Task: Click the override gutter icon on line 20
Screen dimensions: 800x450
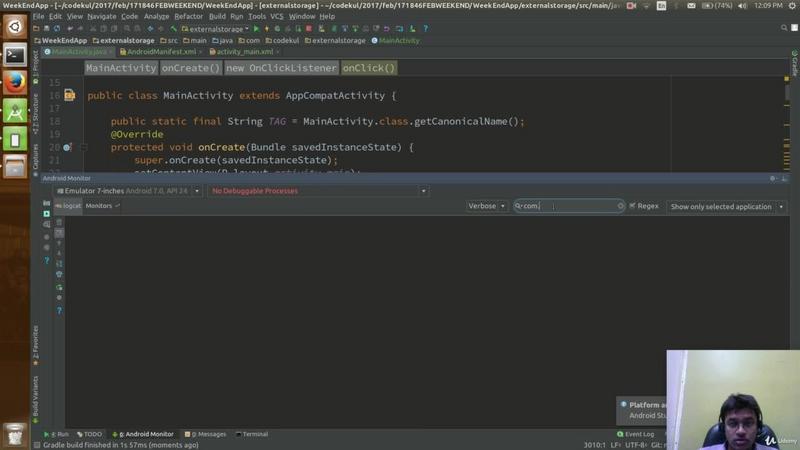Action: coord(67,147)
